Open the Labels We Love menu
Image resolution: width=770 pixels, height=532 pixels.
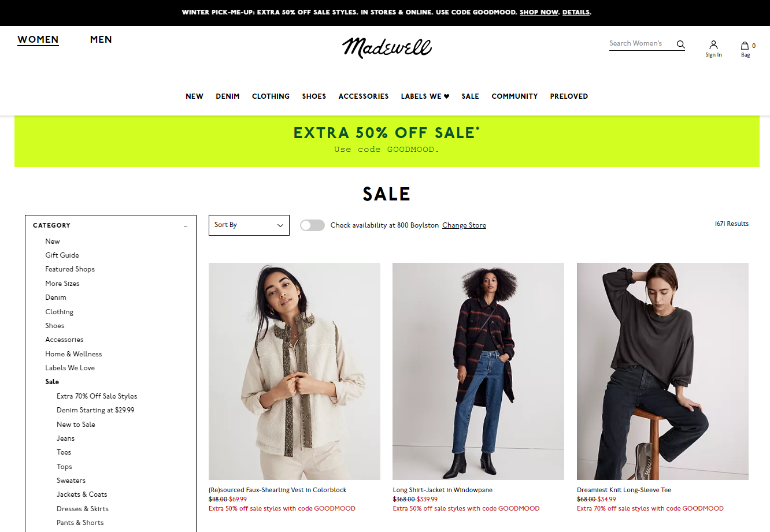point(425,96)
